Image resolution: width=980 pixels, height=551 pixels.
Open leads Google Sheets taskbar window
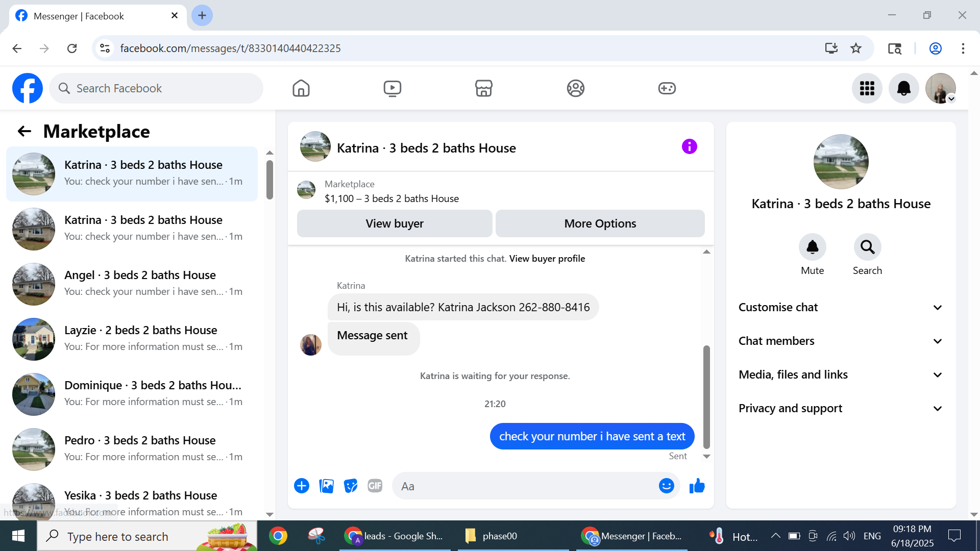point(395,536)
